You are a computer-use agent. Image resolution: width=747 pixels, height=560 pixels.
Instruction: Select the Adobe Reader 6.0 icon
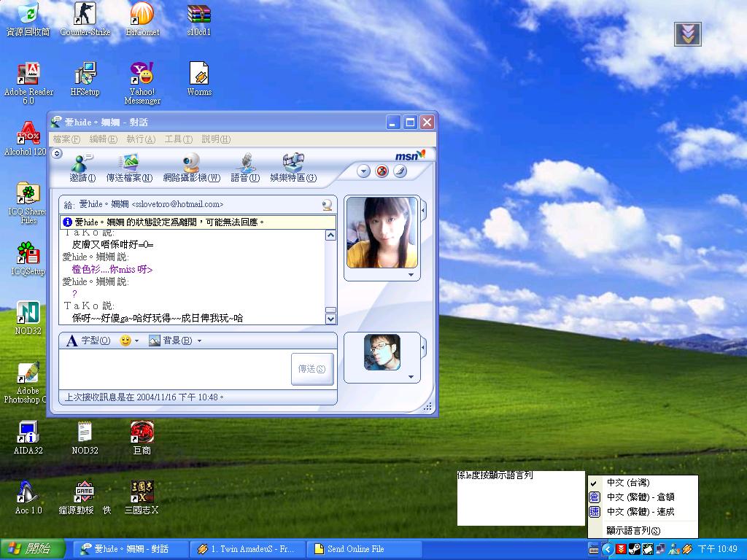[28, 84]
